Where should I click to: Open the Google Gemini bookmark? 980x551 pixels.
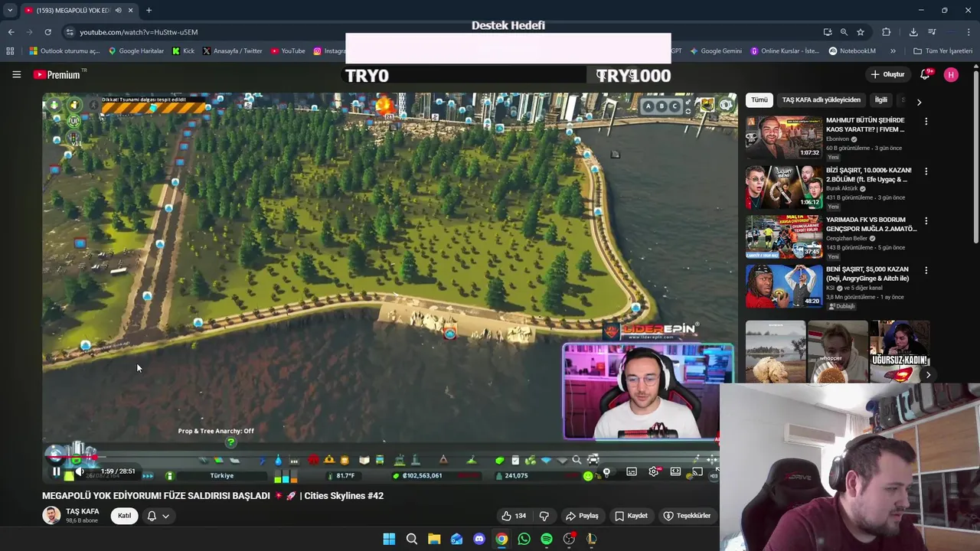tap(715, 51)
